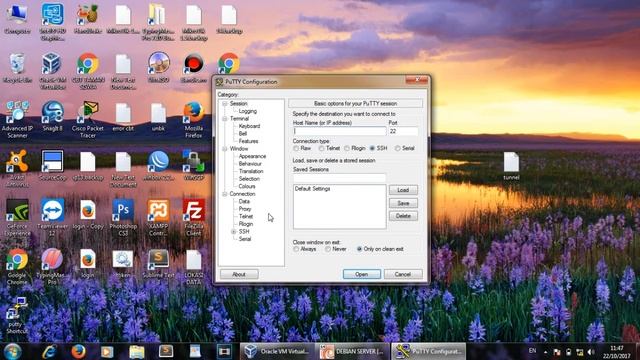
Task: Launch SnagIt 8 from the desktop
Action: coord(52,116)
